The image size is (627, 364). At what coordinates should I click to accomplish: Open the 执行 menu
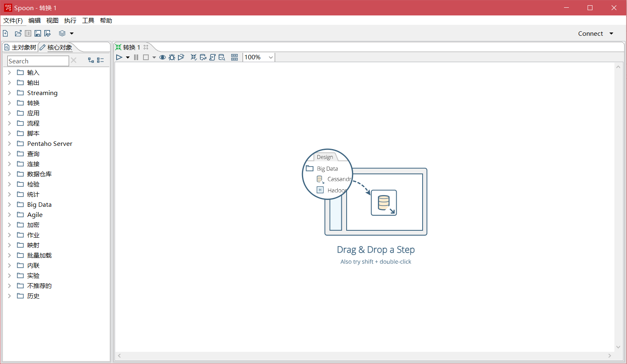coord(70,20)
